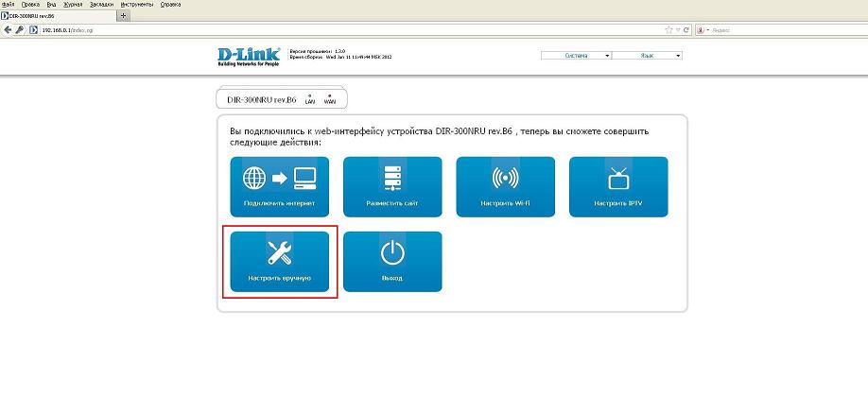Open the Файл menu
868x414 pixels.
(8, 4)
